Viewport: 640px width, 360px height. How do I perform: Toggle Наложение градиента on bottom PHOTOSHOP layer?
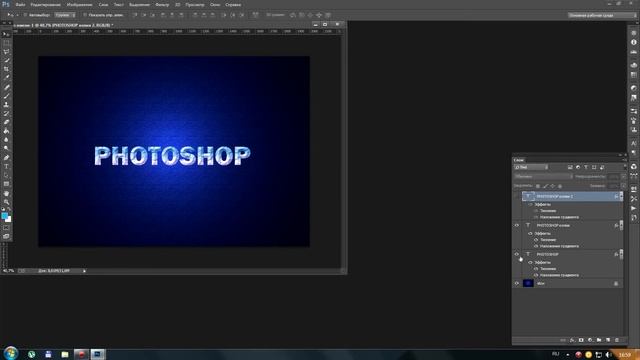point(536,276)
